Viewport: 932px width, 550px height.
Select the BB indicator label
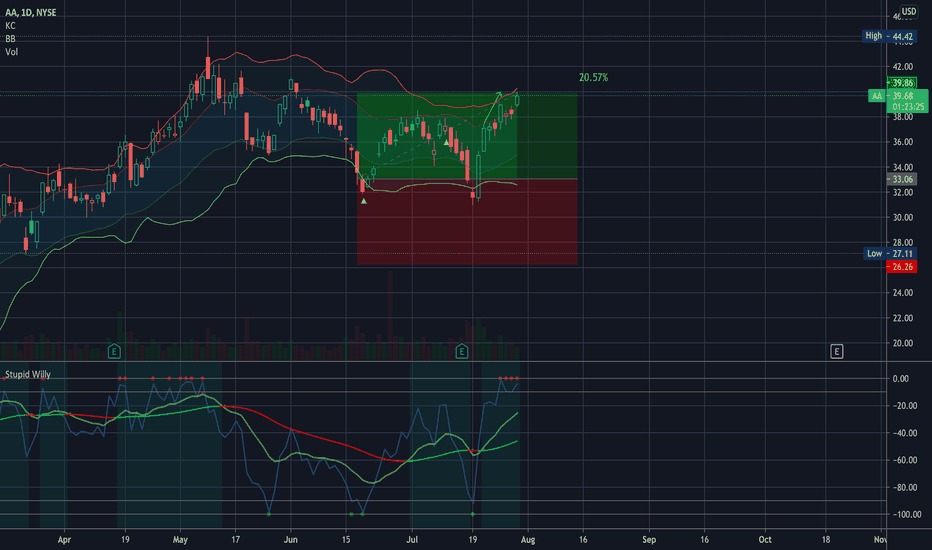click(x=10, y=39)
